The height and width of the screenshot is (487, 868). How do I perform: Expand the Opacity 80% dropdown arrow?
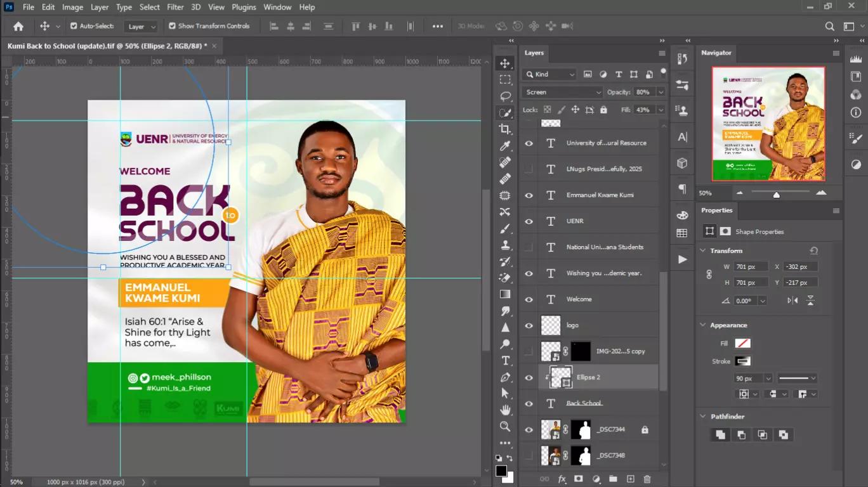point(661,92)
